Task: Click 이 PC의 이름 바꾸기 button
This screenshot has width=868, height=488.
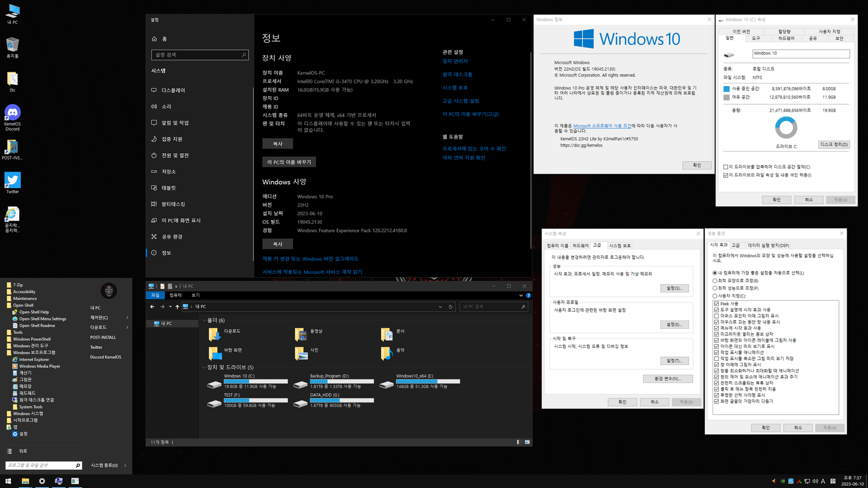Action: click(x=289, y=162)
